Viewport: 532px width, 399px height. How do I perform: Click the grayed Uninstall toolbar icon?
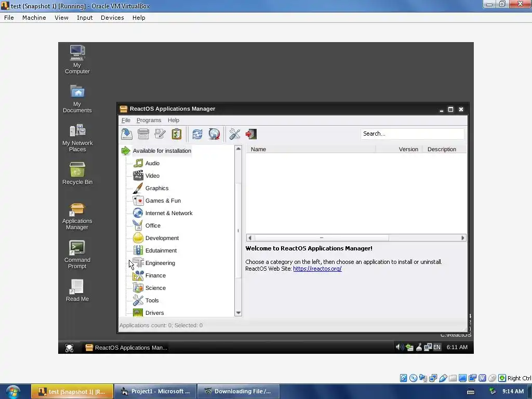point(143,134)
